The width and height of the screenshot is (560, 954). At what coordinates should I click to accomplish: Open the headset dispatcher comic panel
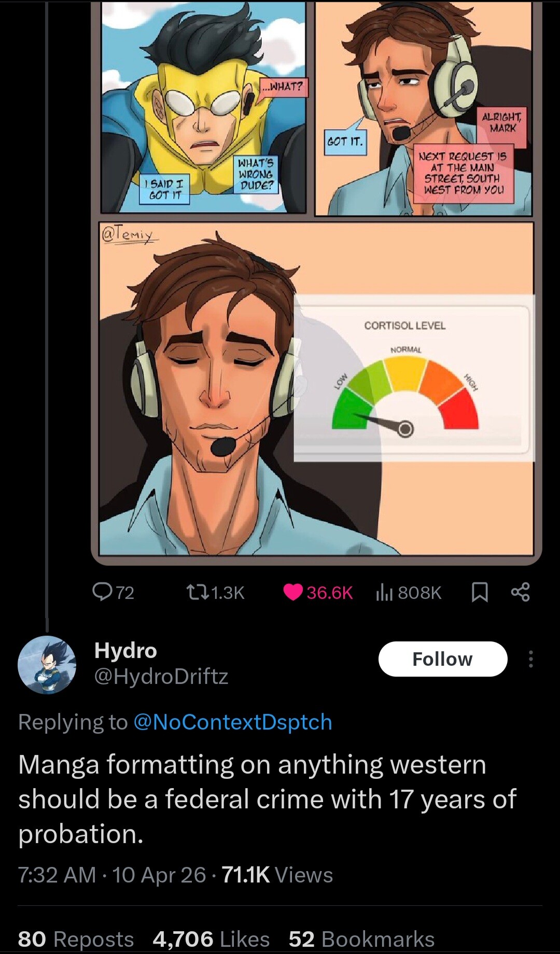click(x=423, y=108)
